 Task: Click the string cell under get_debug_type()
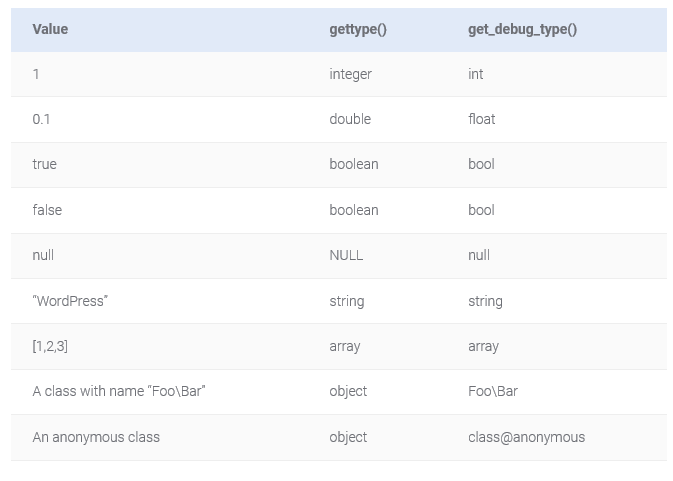point(485,301)
